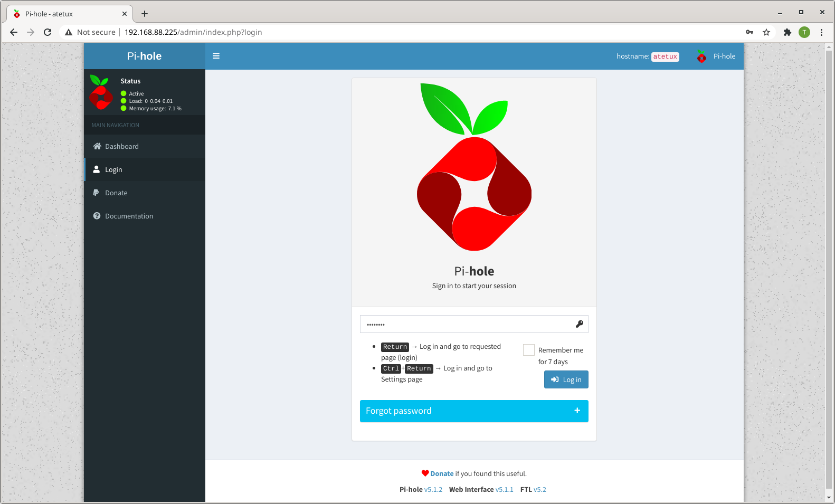Click the plus icon on Forgot password
Image resolution: width=835 pixels, height=504 pixels.
click(577, 411)
